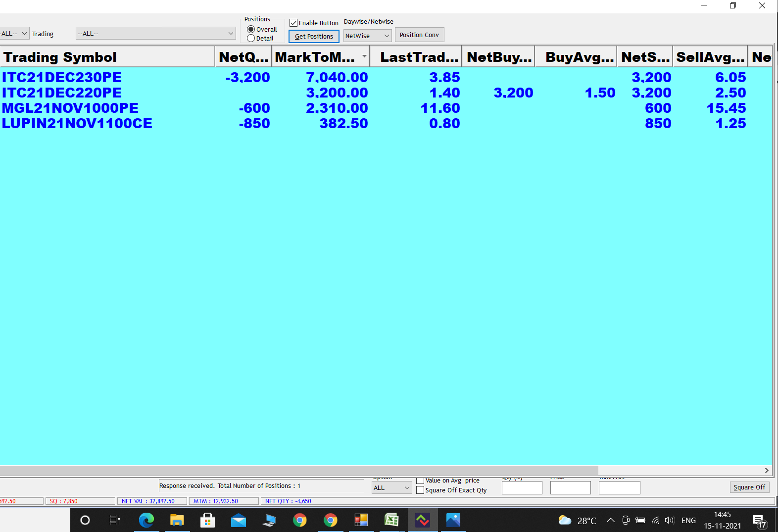This screenshot has width=778, height=532.
Task: Sort by NetBuy... column header
Action: (x=499, y=57)
